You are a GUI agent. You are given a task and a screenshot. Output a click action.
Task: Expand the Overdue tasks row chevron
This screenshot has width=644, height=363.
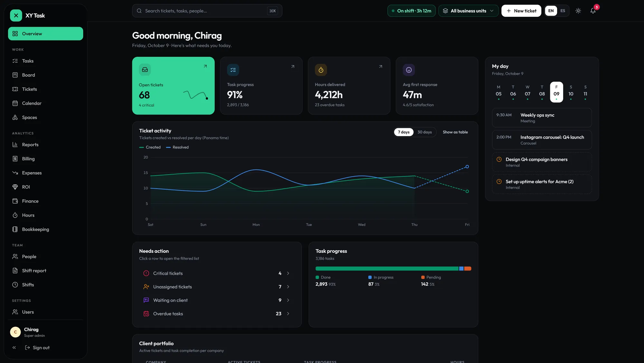click(x=288, y=314)
